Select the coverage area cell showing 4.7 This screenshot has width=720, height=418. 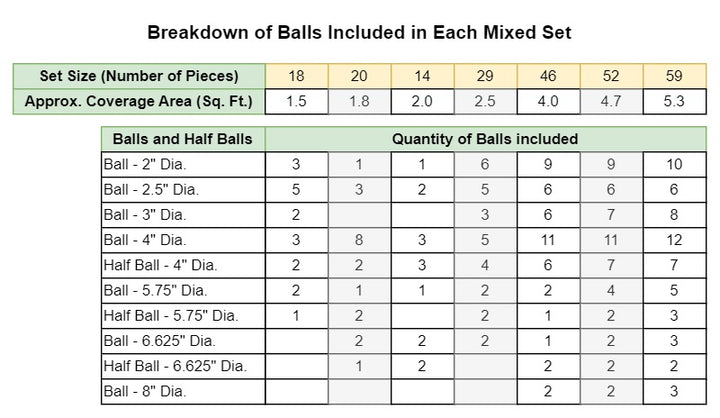tap(611, 102)
